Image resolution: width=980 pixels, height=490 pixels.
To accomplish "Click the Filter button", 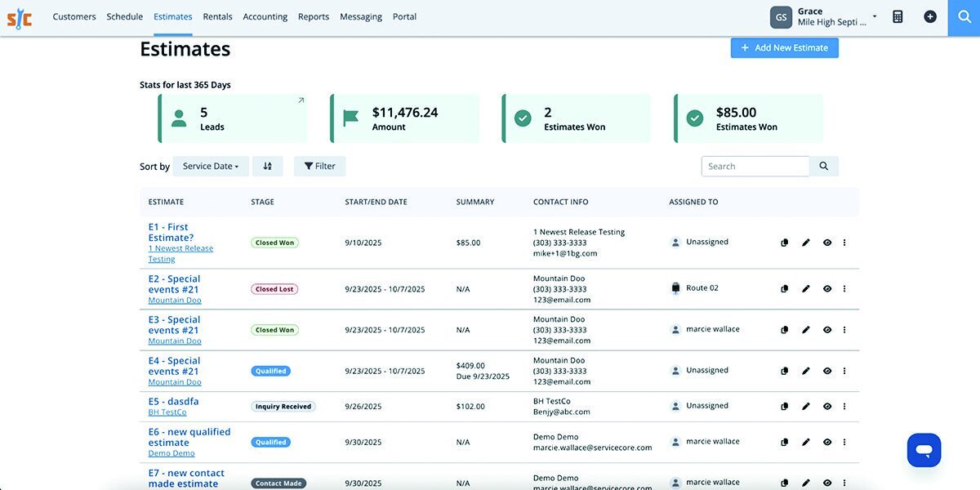I will tap(319, 166).
